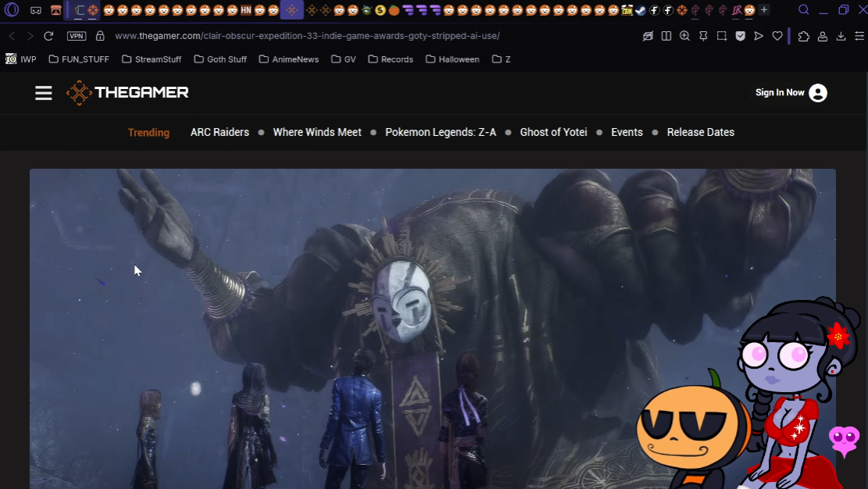Viewport: 868px width, 489px height.
Task: Restore down the browser window
Action: [843, 10]
